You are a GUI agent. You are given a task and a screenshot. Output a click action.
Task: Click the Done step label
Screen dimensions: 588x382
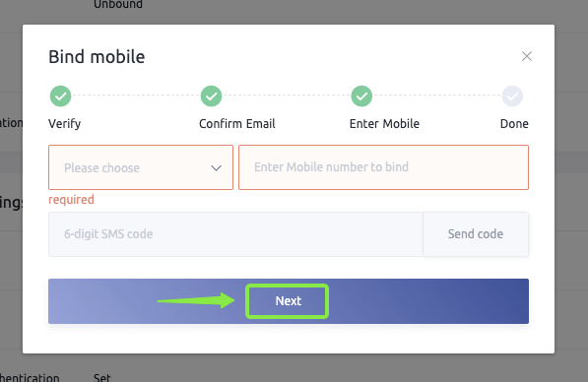tap(514, 124)
